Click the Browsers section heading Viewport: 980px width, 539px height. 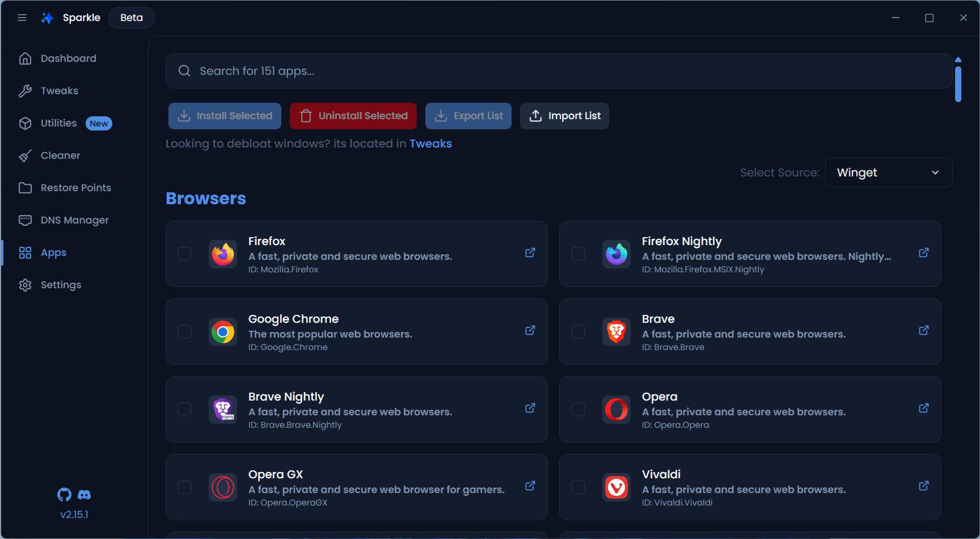(x=206, y=199)
